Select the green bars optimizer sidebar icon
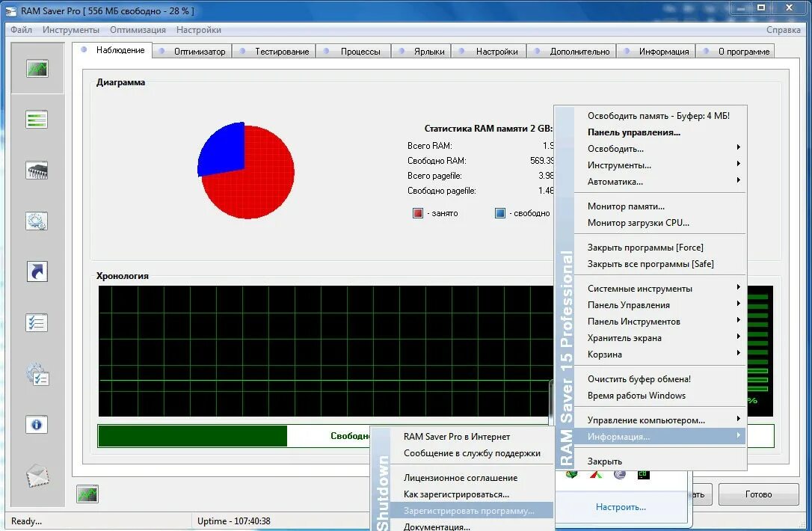This screenshot has width=812, height=531. tap(37, 120)
